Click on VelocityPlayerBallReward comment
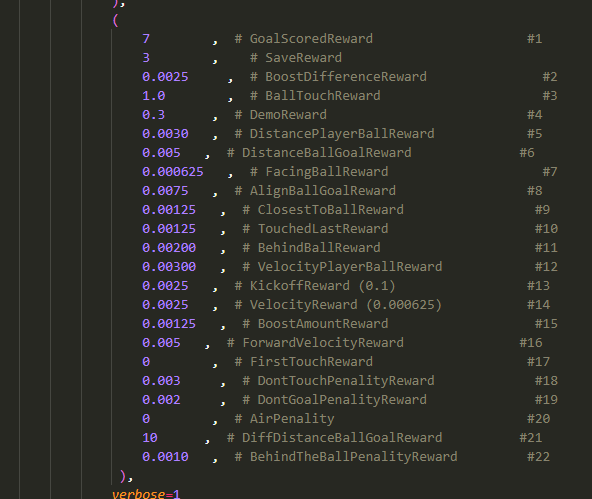The height and width of the screenshot is (499, 592). pyautogui.click(x=342, y=266)
